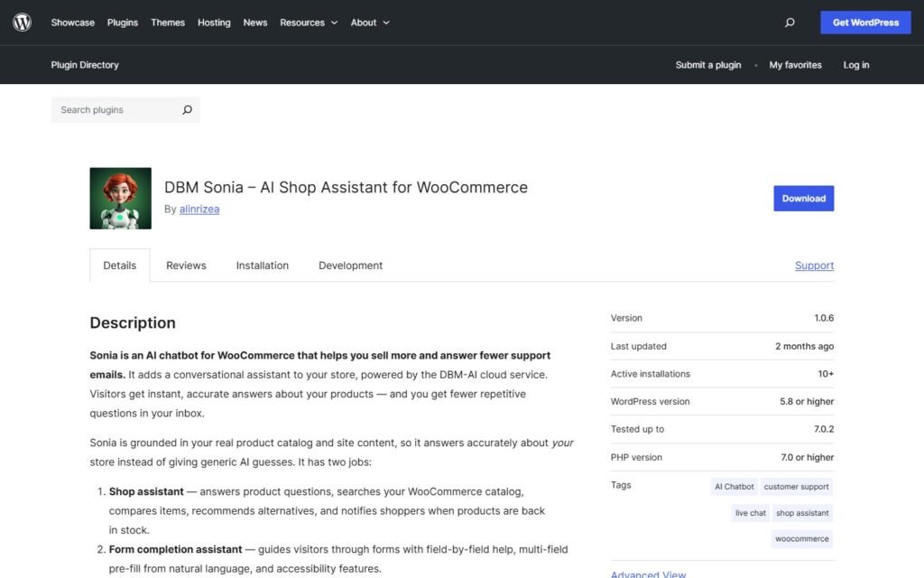Click the '7.0 or higher' PHP value
924x578 pixels.
[808, 457]
